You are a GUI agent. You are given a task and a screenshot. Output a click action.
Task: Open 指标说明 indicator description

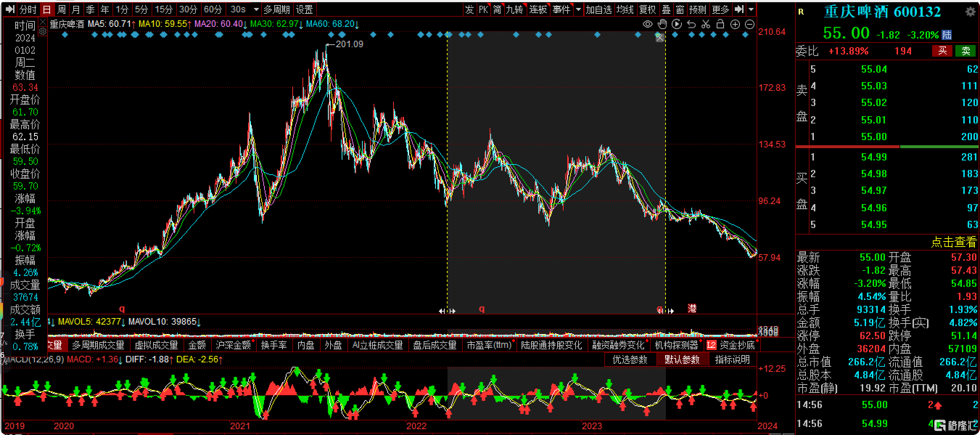click(x=732, y=359)
